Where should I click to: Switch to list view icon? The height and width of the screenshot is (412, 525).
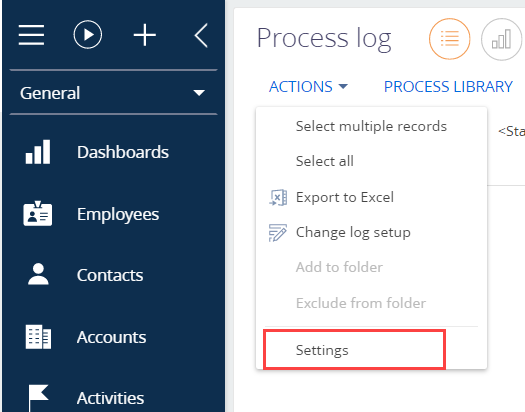449,39
